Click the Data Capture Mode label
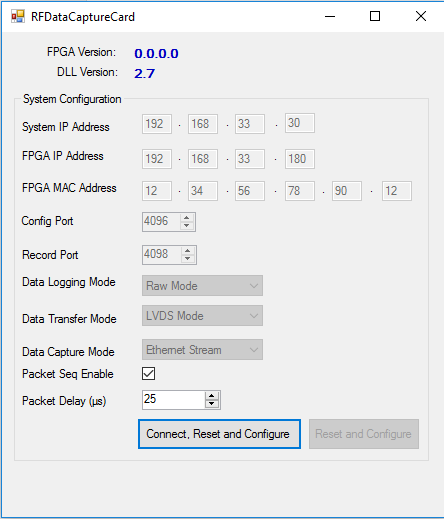The height and width of the screenshot is (519, 444). tap(68, 352)
